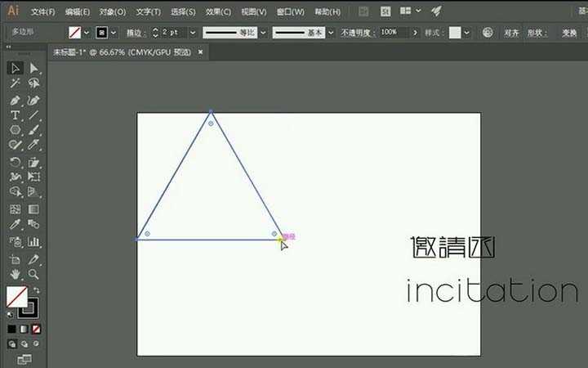Open the variable width profile dropdown
588x368 pixels.
263,33
